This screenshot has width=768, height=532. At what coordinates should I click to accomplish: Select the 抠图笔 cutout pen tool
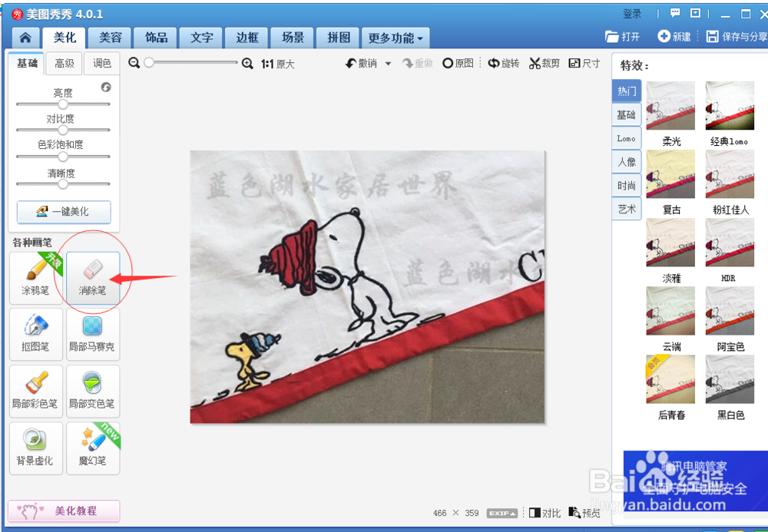point(36,335)
